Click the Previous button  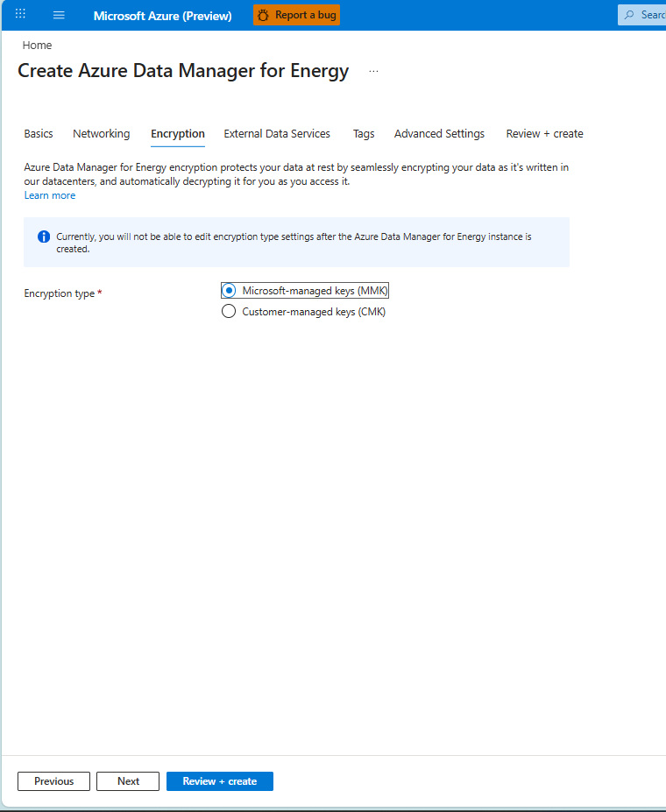[x=53, y=781]
